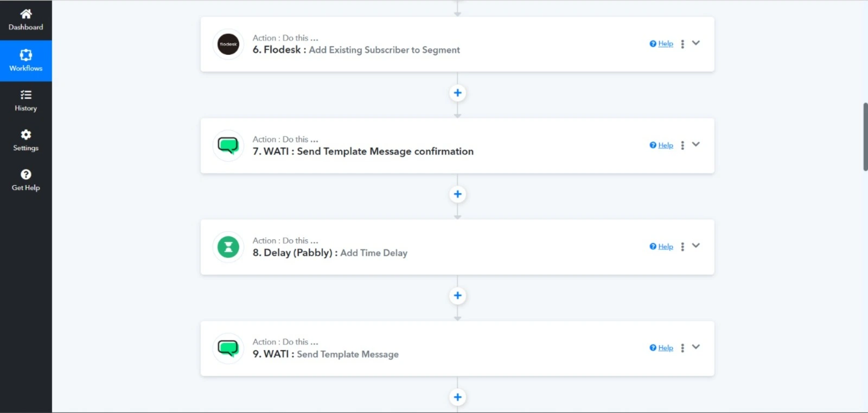Click the WATI chat icon in step 9
Image resolution: width=868 pixels, height=413 pixels.
tap(228, 348)
